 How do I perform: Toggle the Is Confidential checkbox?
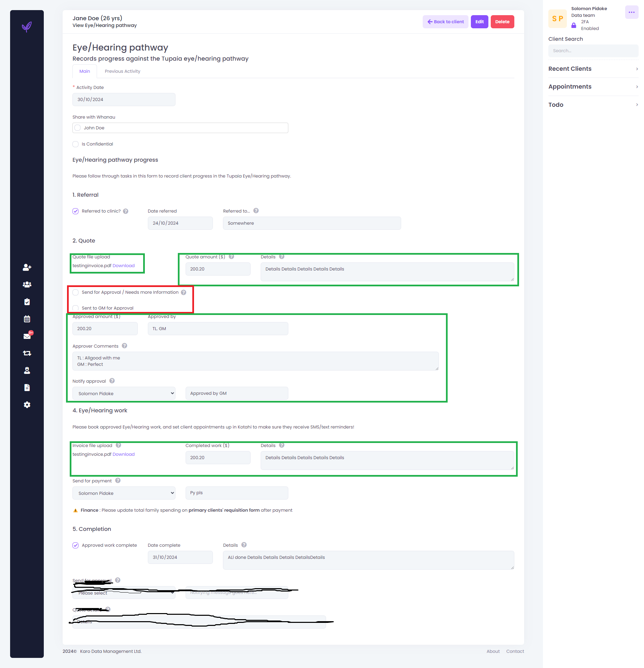[76, 144]
